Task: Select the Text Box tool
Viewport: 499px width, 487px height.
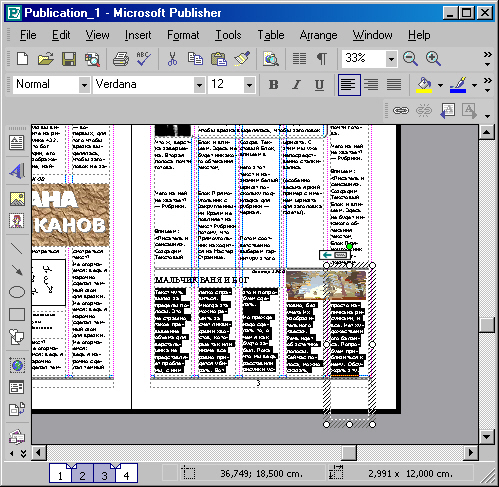Action: pyautogui.click(x=17, y=143)
